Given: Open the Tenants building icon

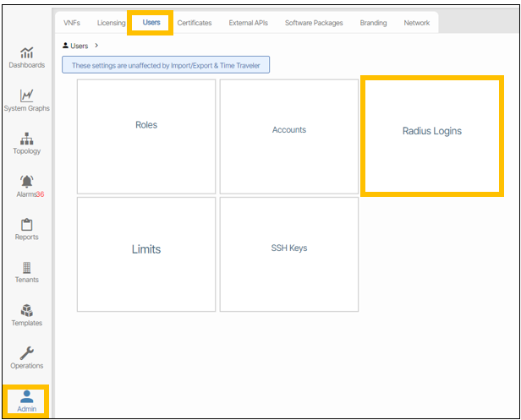Looking at the screenshot, I should (26, 267).
